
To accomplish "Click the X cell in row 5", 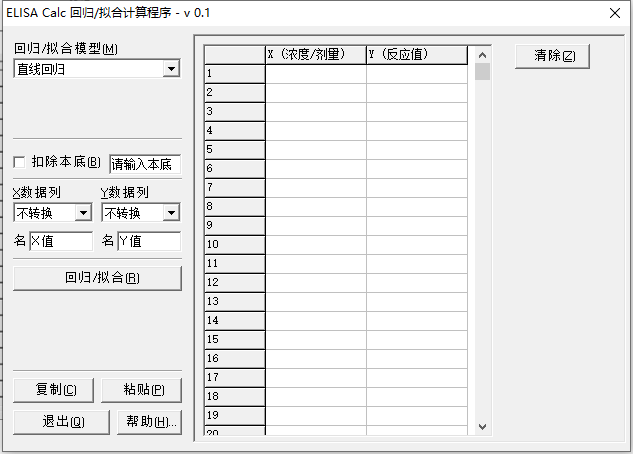I will [x=316, y=150].
